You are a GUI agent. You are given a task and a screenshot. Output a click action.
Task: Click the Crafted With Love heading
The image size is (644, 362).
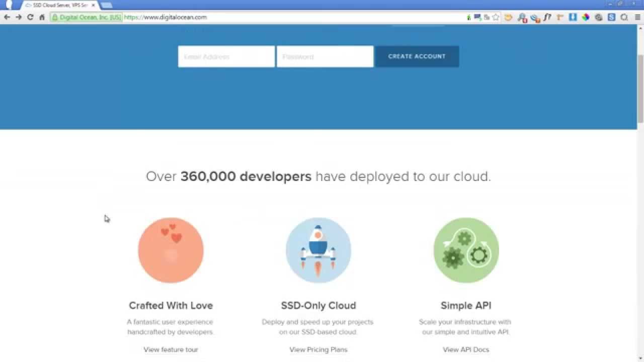(x=171, y=305)
